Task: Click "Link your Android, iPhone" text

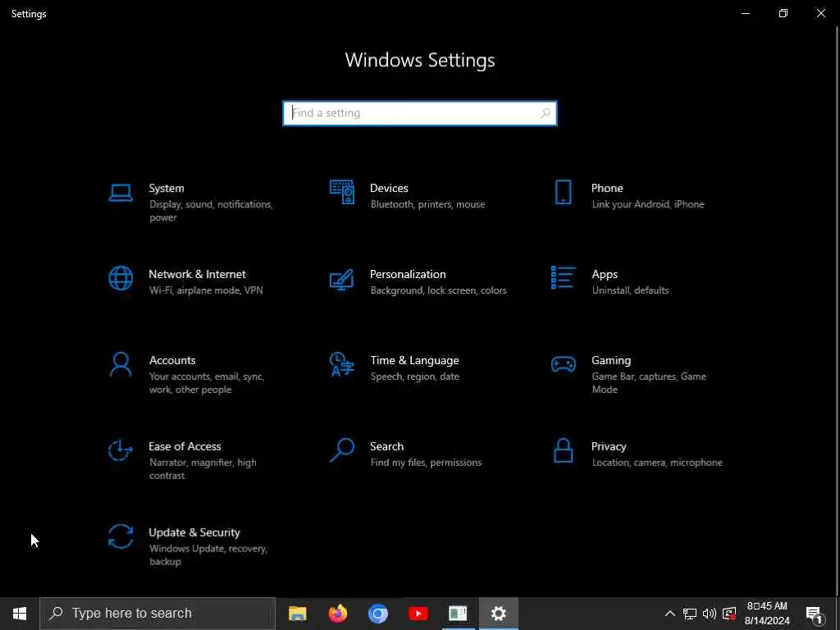Action: coord(648,204)
